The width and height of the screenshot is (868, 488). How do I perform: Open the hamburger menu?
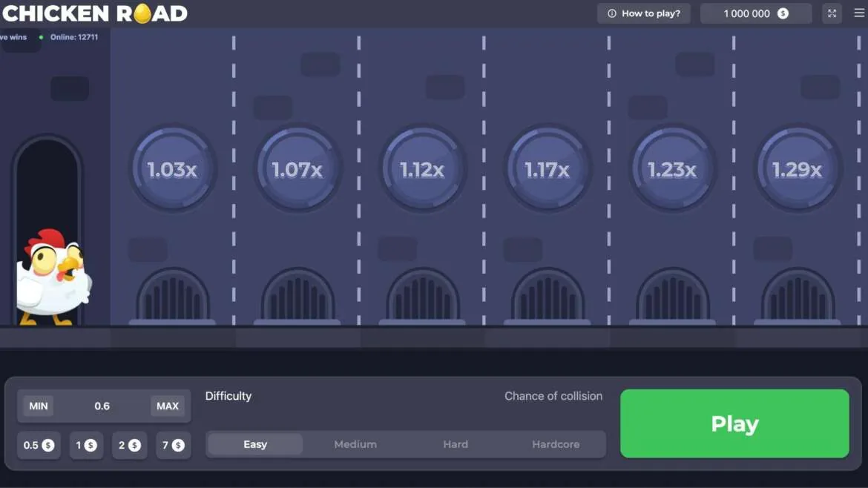[859, 13]
